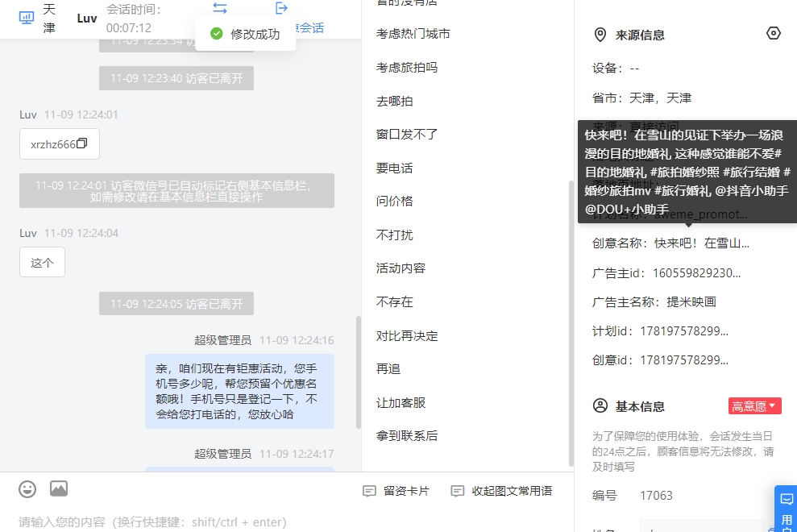Select quick phrase 问价格
This screenshot has height=532, width=797.
394,201
